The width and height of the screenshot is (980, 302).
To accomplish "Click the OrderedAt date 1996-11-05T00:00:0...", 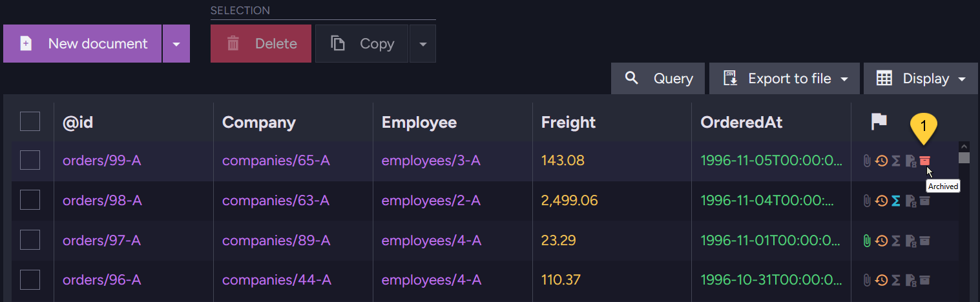I will click(771, 161).
